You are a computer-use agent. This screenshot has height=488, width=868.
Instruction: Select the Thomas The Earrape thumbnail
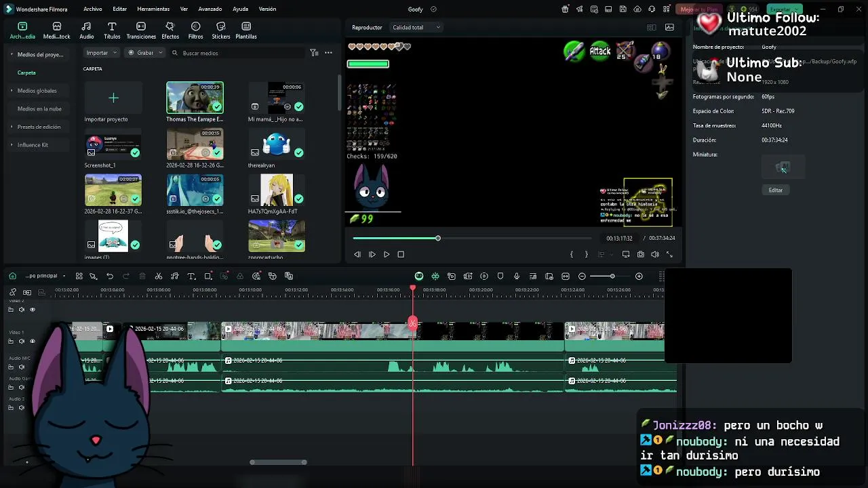(x=195, y=98)
